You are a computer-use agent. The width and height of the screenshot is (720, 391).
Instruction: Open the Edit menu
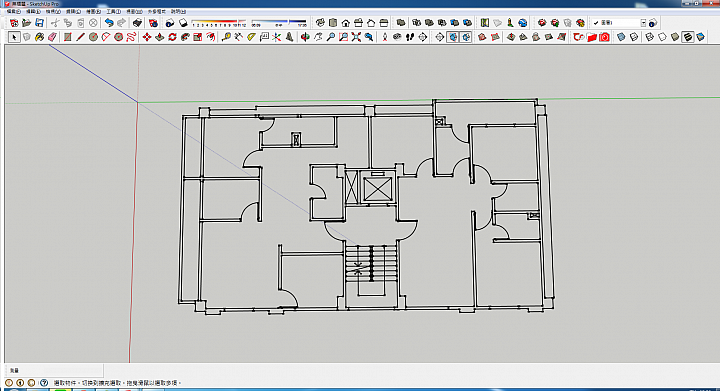point(33,11)
